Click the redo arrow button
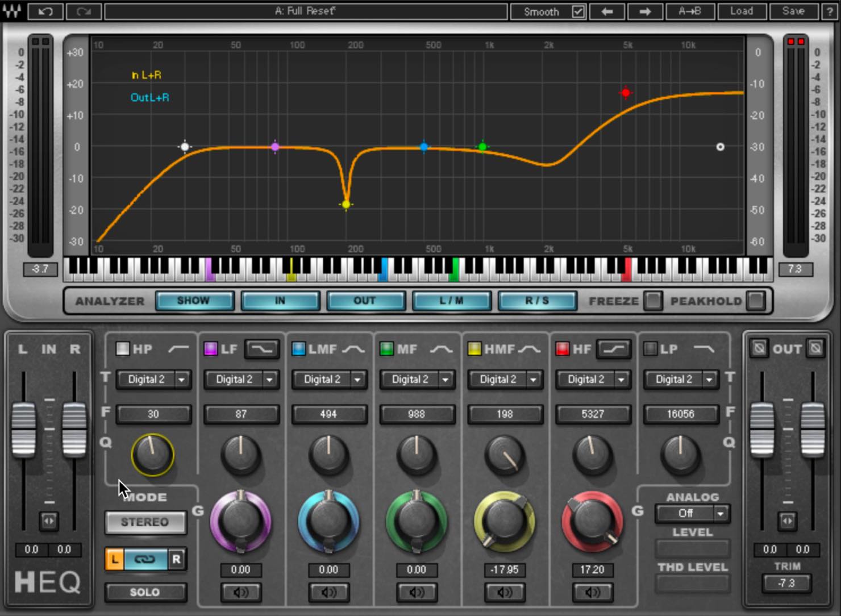 coord(83,11)
